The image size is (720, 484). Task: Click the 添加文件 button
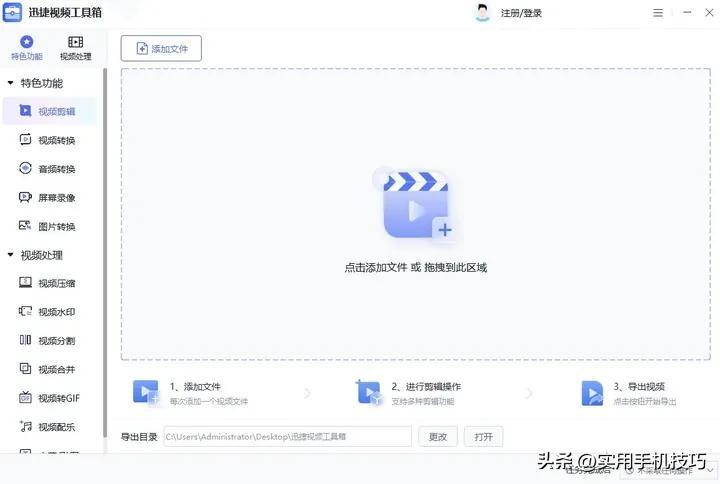[x=161, y=48]
